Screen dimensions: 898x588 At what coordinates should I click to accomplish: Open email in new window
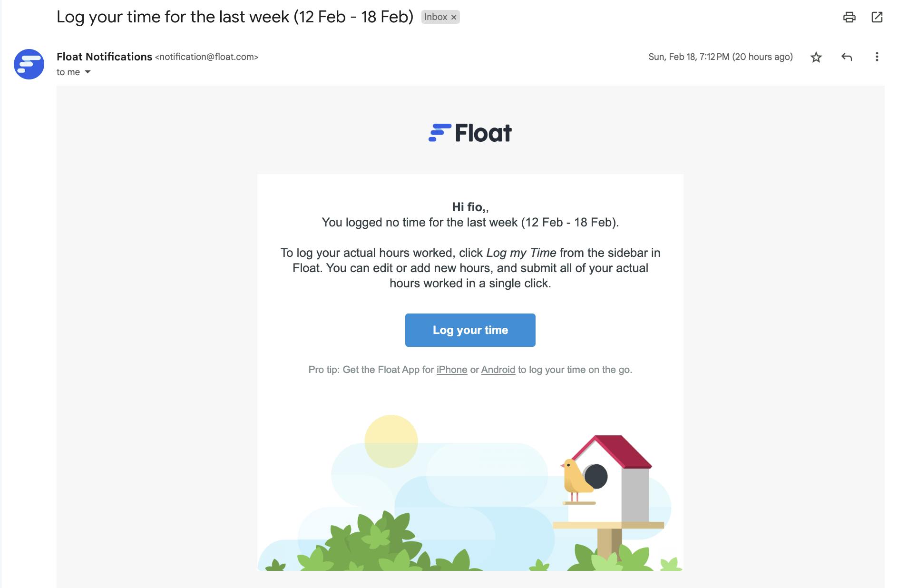pos(878,17)
